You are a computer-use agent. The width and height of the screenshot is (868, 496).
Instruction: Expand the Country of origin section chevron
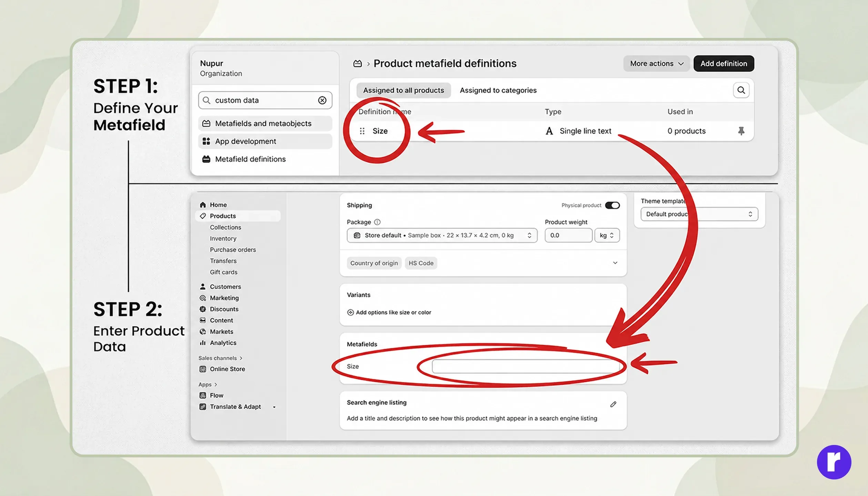[615, 263]
